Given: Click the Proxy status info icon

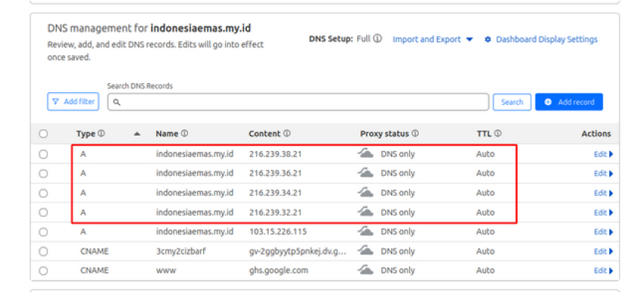Looking at the screenshot, I should pos(415,134).
